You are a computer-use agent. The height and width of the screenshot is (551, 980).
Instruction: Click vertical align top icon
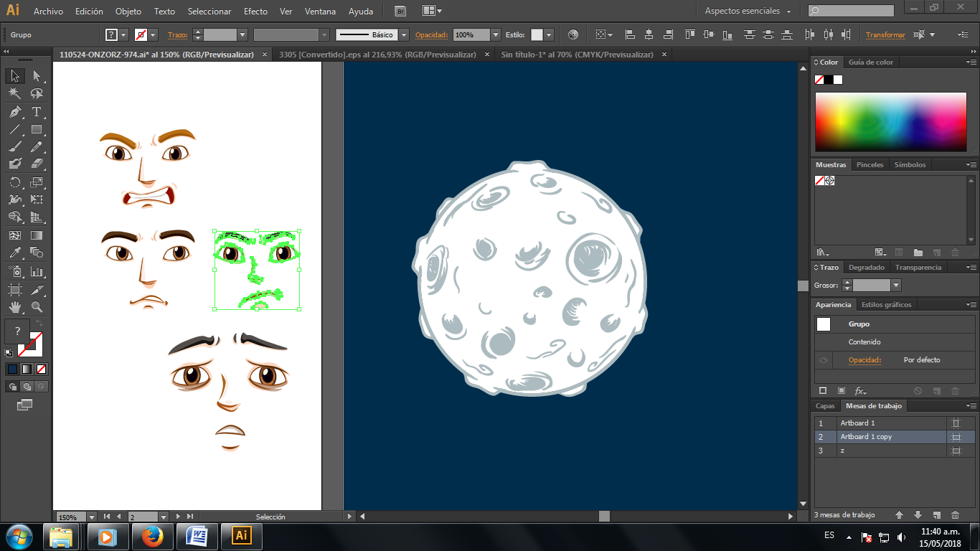pos(690,34)
